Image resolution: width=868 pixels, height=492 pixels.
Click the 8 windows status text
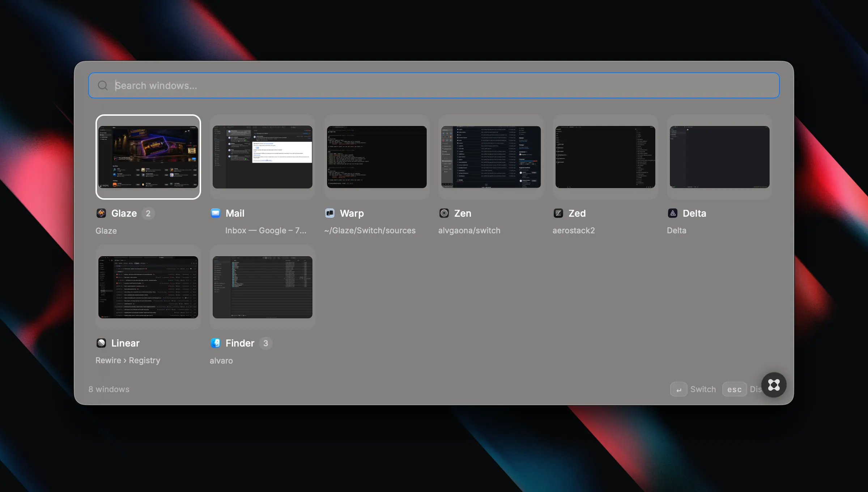coord(109,389)
